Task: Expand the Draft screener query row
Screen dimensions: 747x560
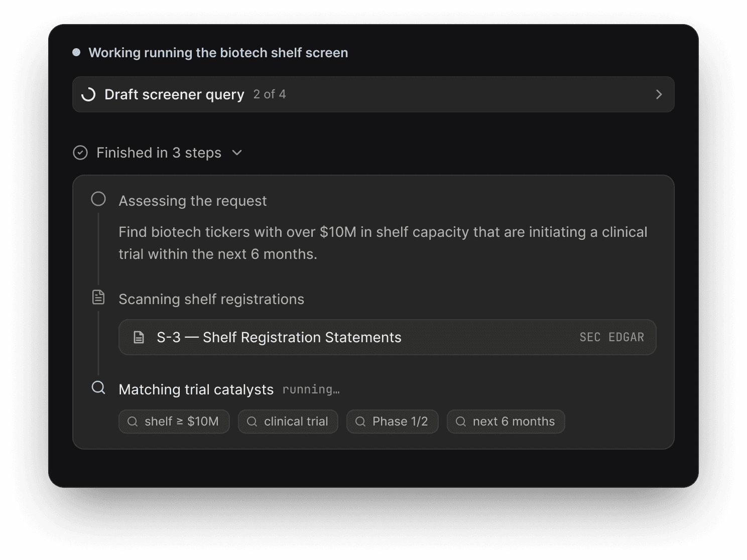Action: [x=374, y=94]
